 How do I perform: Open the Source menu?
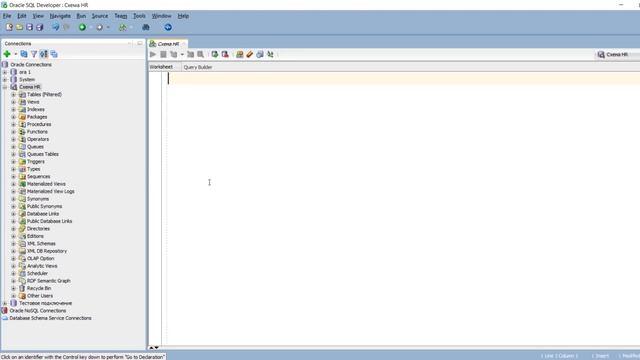100,16
